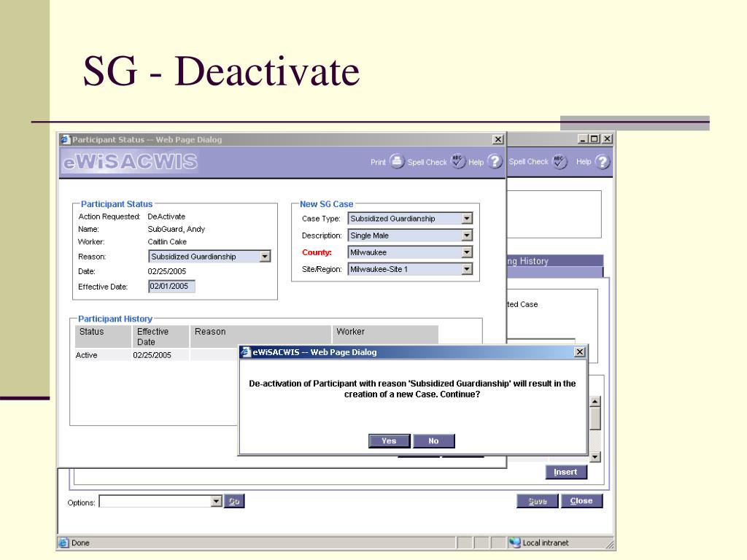Screen dimensions: 747x560
Task: Click the DeActivate action text
Action: tap(166, 216)
